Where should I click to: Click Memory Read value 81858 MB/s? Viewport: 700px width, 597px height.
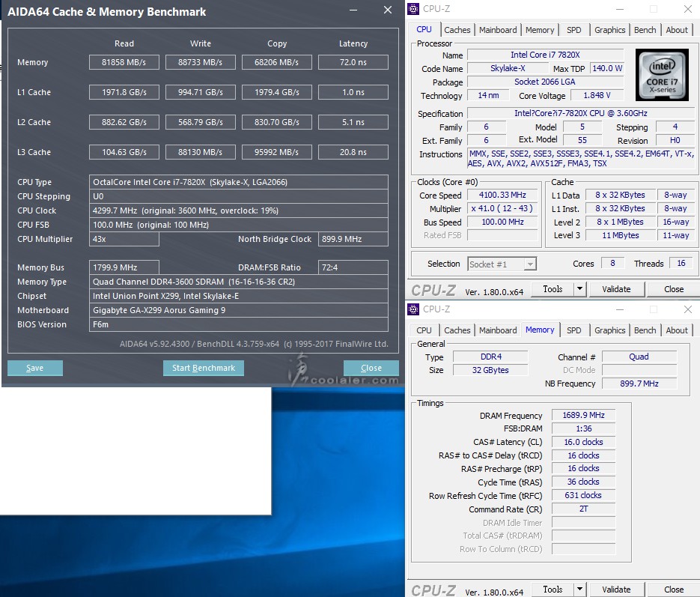(124, 62)
